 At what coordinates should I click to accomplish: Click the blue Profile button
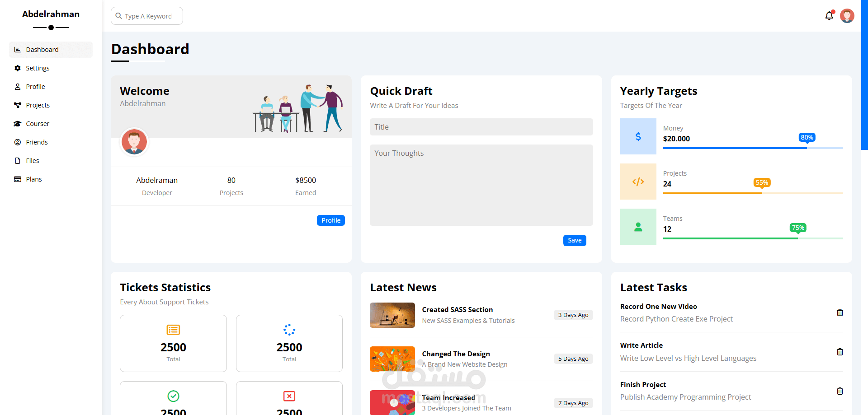click(x=330, y=220)
